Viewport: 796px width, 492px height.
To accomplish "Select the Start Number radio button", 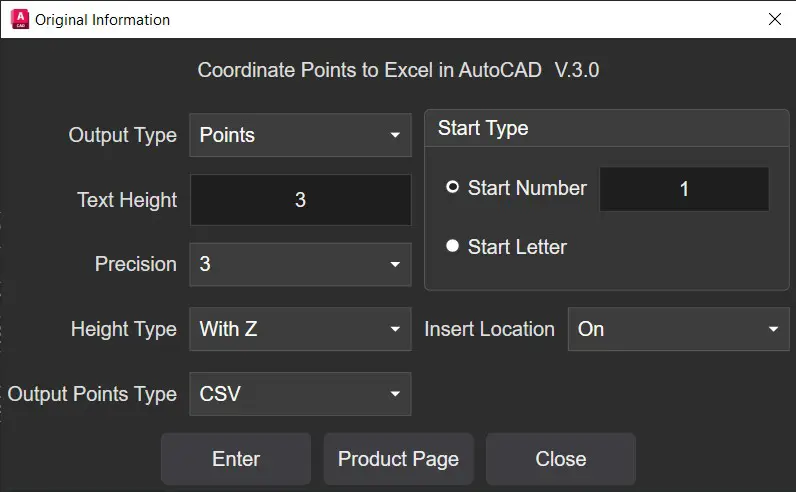I will click(452, 187).
